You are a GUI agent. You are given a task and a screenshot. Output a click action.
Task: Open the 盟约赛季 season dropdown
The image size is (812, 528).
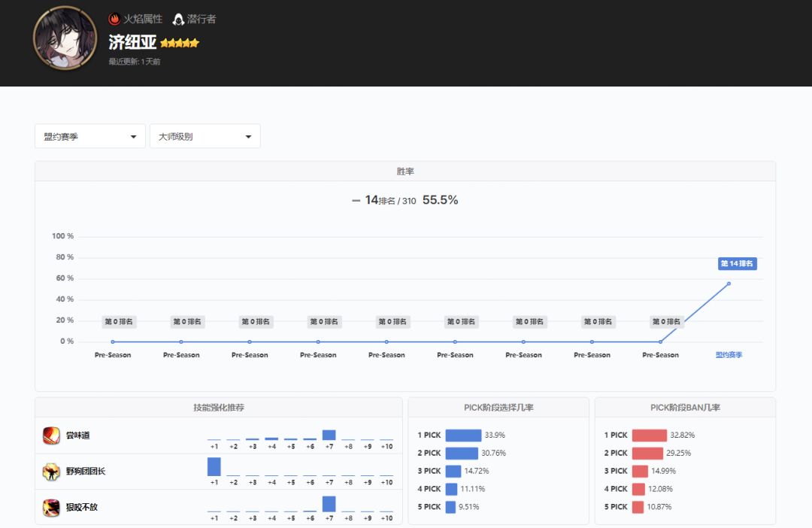pos(90,137)
